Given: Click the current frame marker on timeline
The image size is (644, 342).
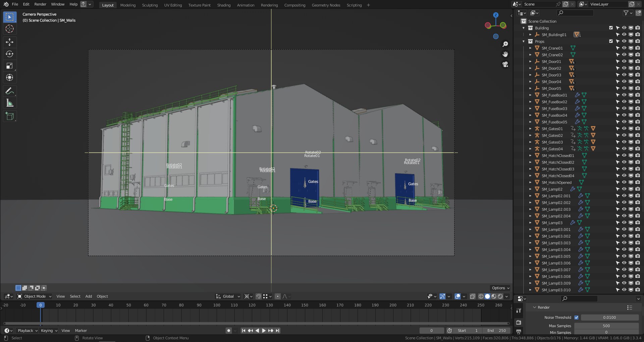Looking at the screenshot, I should pos(40,305).
